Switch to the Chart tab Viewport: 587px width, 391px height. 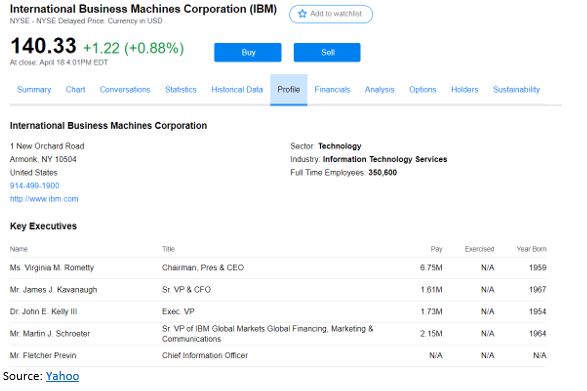(76, 90)
